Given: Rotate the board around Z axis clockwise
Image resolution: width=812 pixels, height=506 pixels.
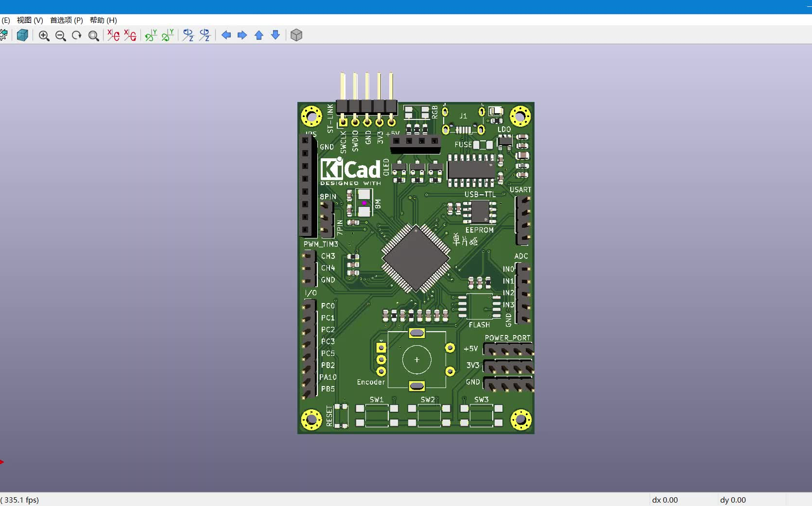Looking at the screenshot, I should [188, 35].
